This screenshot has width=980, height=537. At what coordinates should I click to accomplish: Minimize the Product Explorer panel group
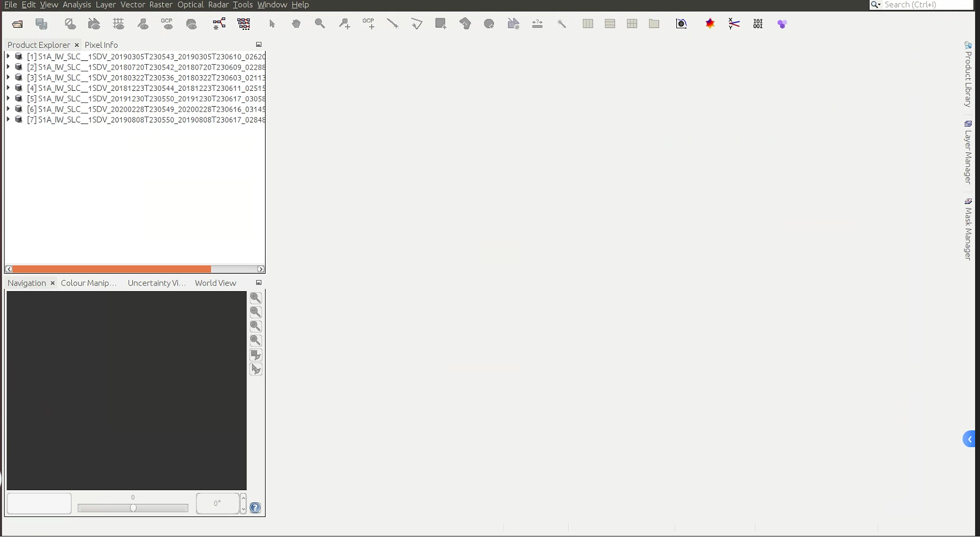click(x=259, y=45)
